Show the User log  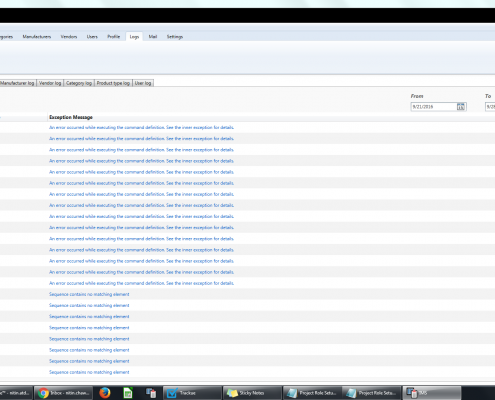(x=143, y=83)
